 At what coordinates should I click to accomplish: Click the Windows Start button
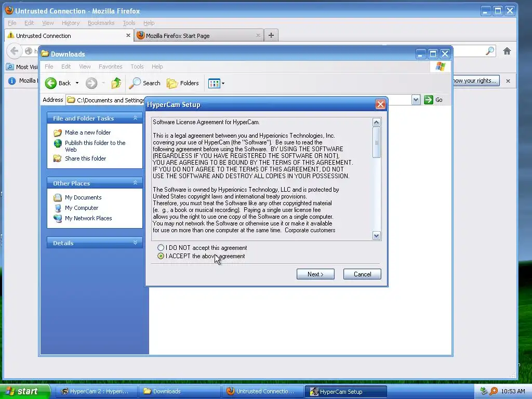pos(25,391)
